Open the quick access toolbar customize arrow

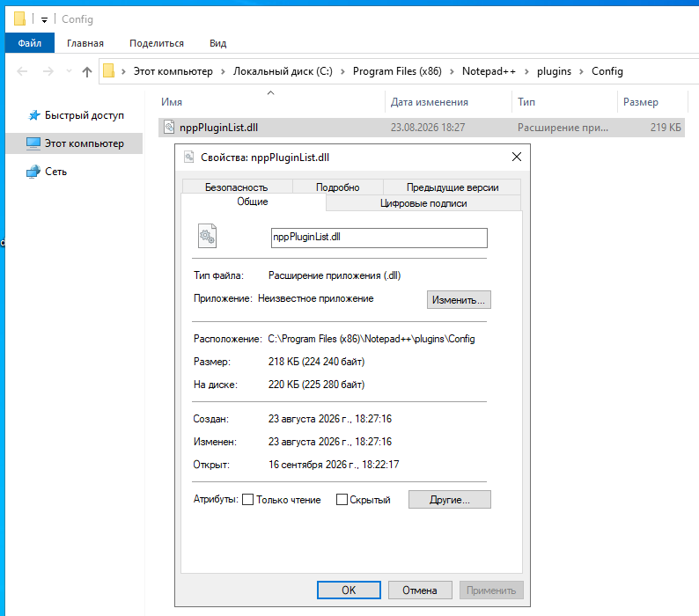click(44, 20)
